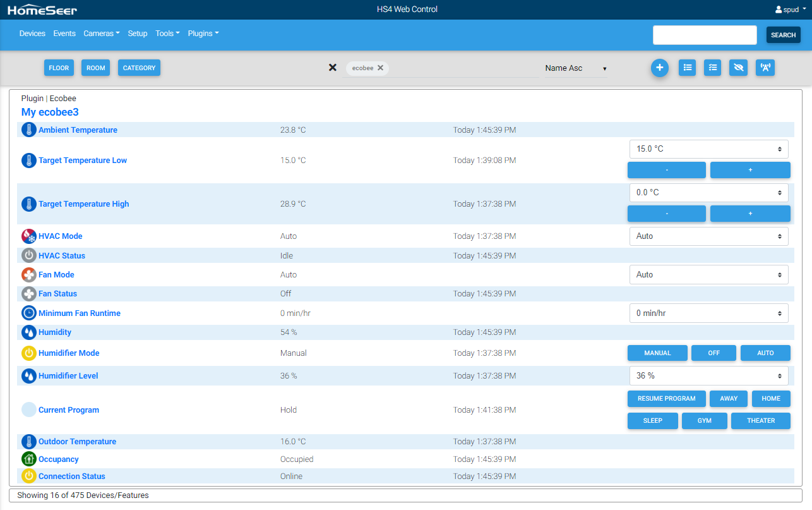Open the Events menu item

tap(64, 33)
